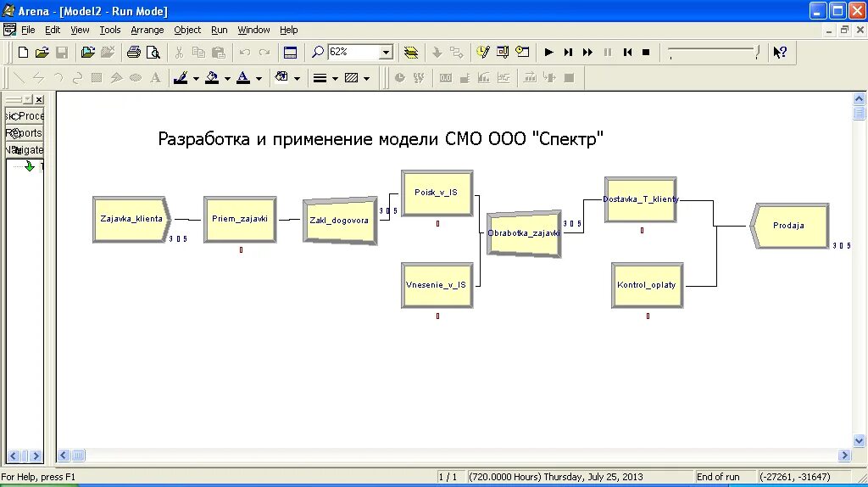Click the horizontal scrollbar right arrow
The width and height of the screenshot is (868, 487).
844,456
